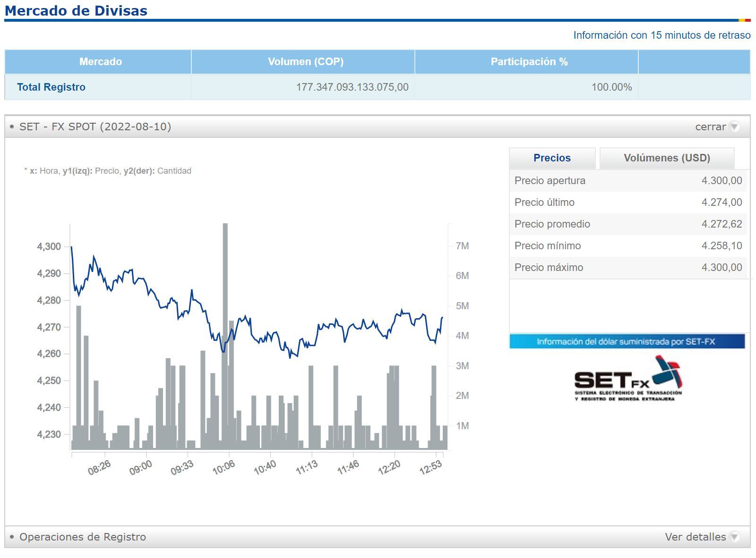Click the Mercado de Divisas page heading
The width and height of the screenshot is (756, 558).
coord(76,10)
